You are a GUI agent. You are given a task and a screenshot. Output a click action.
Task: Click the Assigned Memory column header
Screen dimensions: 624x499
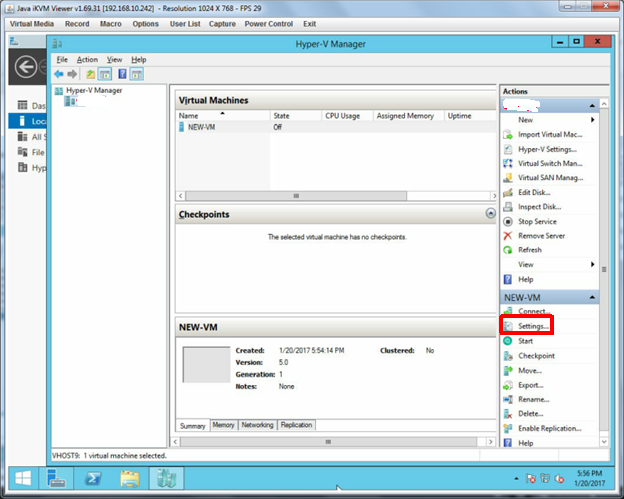point(408,116)
